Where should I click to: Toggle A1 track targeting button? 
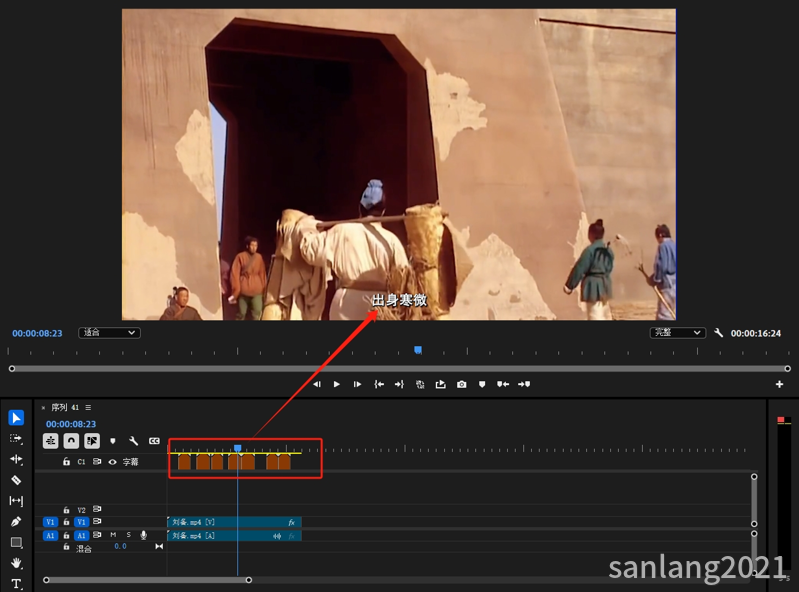click(81, 535)
